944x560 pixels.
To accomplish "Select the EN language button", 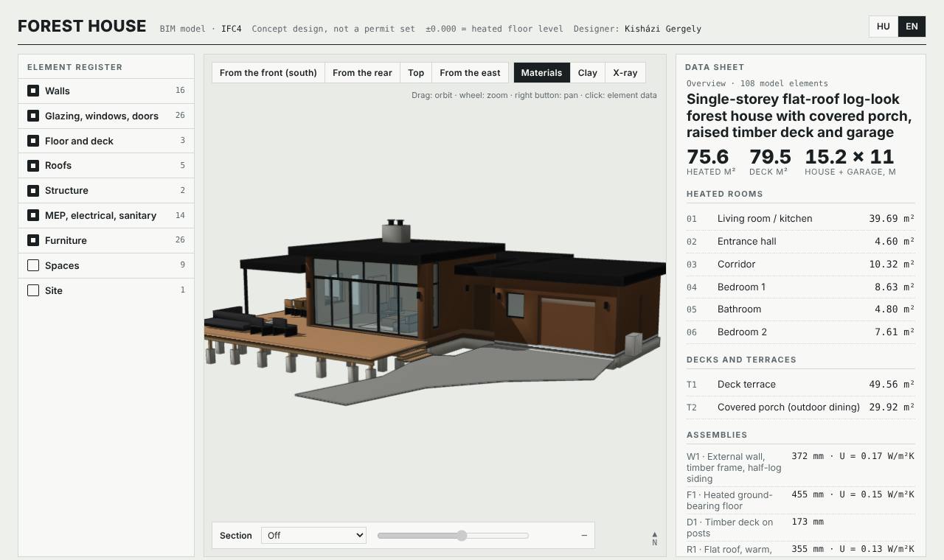I will click(912, 27).
